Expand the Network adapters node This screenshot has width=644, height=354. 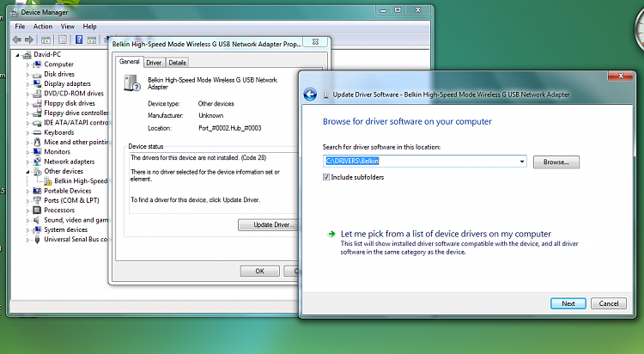(28, 162)
